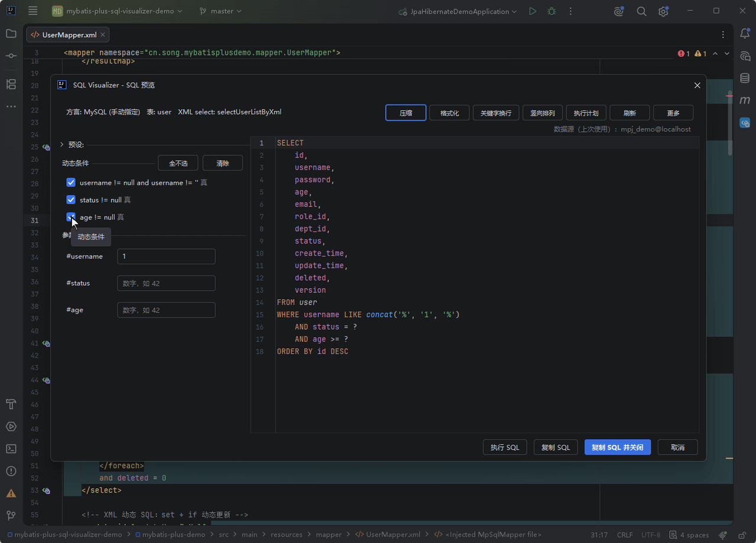Open the 4 spaces indent setting

689,535
